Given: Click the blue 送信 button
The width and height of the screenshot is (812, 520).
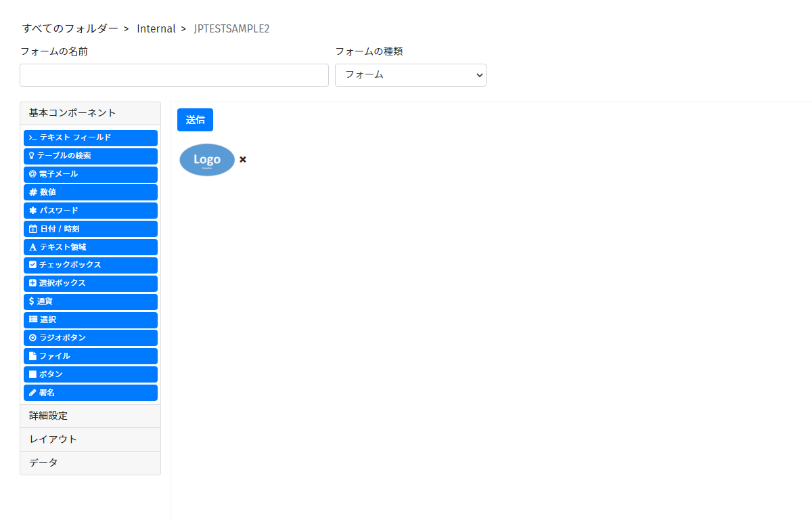Looking at the screenshot, I should pyautogui.click(x=195, y=120).
